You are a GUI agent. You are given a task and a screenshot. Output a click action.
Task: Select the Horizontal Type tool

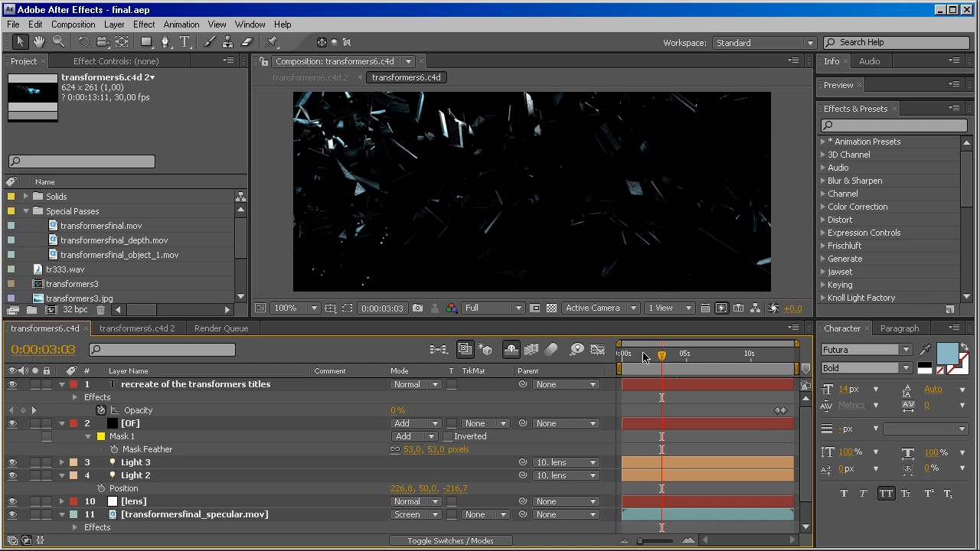pos(185,42)
